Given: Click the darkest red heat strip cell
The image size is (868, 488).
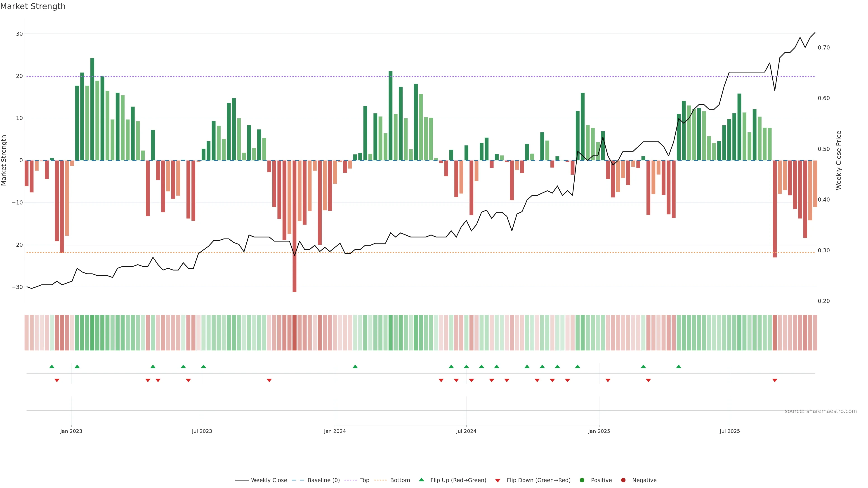Looking at the screenshot, I should (295, 332).
